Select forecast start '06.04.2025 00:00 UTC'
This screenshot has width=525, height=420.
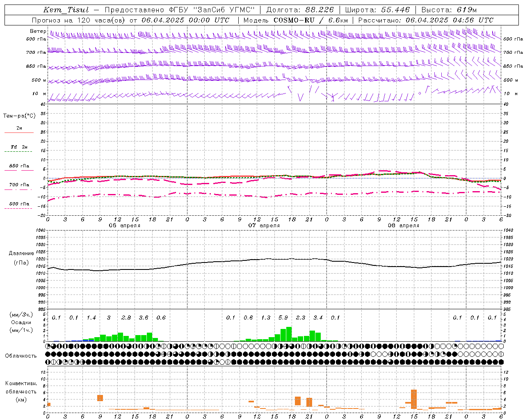185,20
